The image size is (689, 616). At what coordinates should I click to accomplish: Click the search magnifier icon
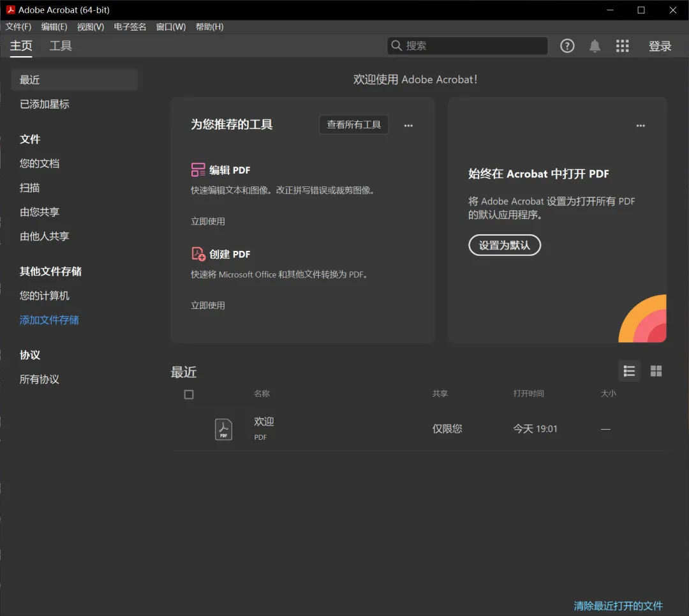[x=396, y=45]
